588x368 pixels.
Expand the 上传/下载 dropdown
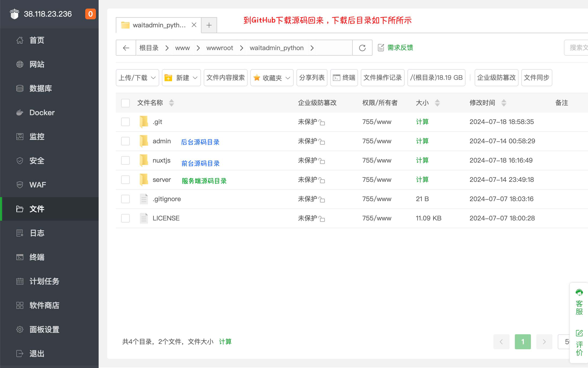[x=137, y=78]
